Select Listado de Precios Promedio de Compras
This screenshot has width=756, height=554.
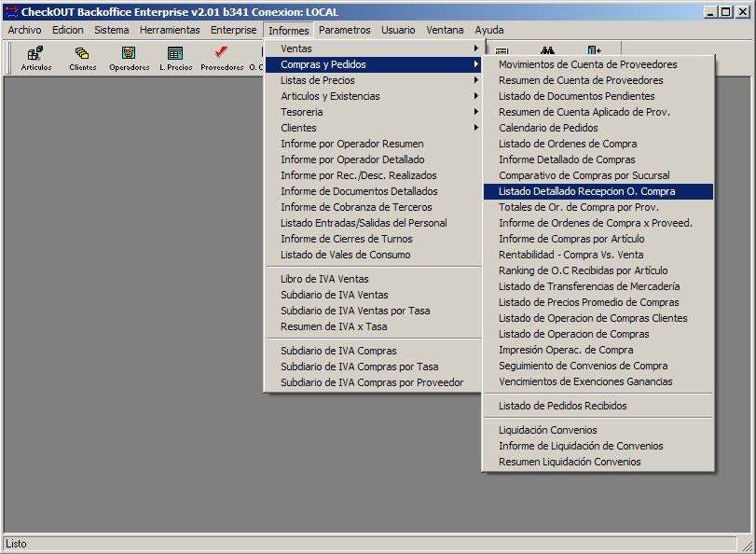pos(598,303)
